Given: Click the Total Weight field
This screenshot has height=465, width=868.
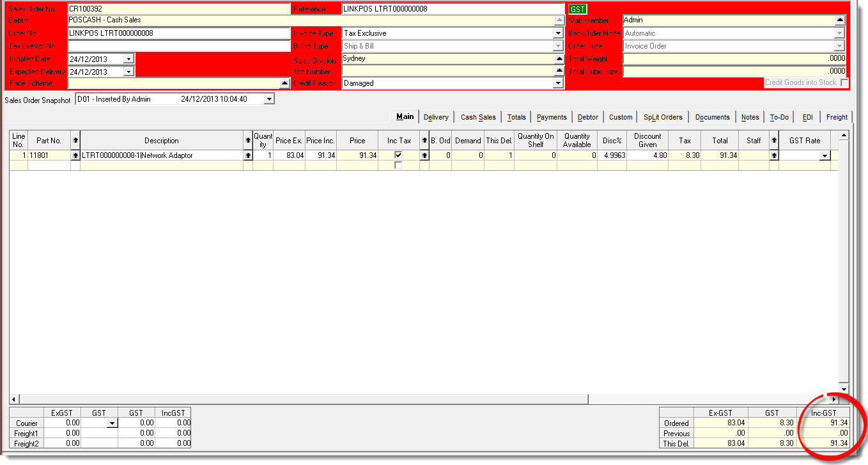Looking at the screenshot, I should coord(734,58).
